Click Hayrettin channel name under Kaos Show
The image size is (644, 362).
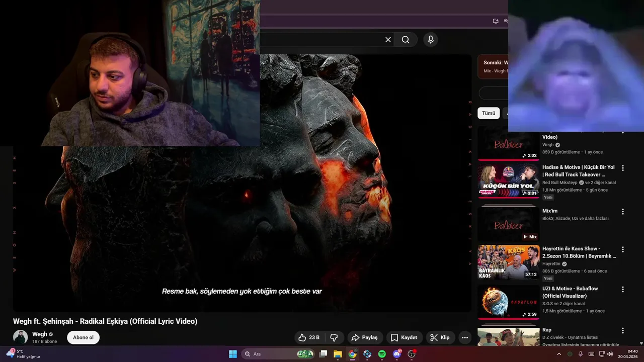551,264
